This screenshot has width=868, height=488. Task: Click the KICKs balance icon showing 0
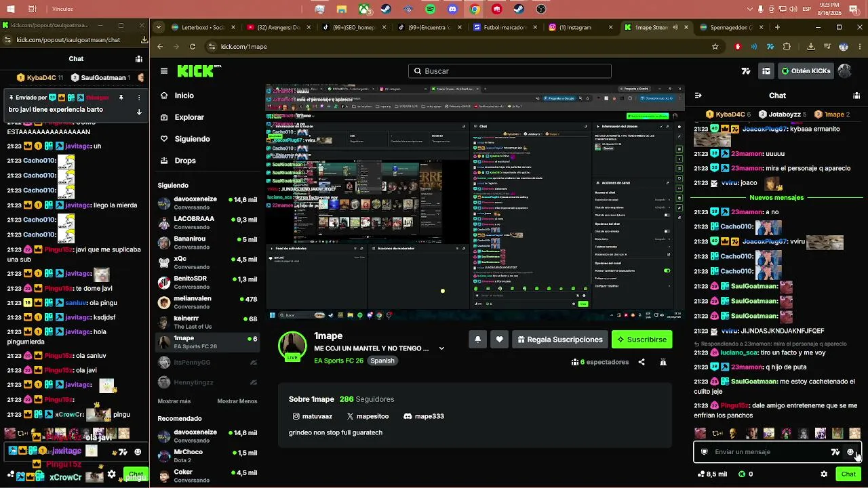(x=745, y=474)
